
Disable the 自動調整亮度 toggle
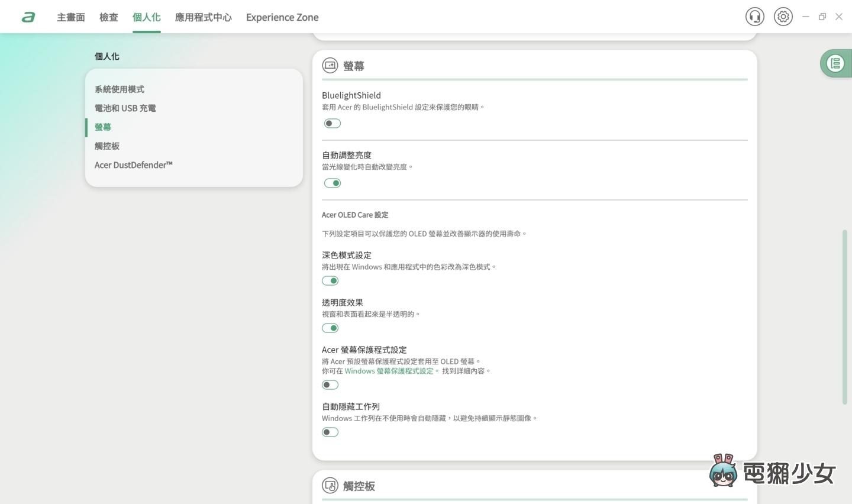(333, 183)
